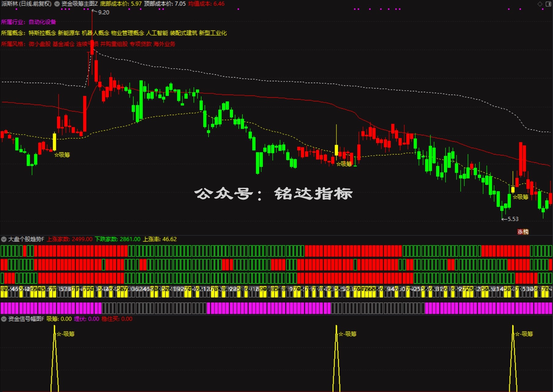Viewport: 553px width, 392px height.
Task: Click the industry label 自动化设备
Action: 42,22
